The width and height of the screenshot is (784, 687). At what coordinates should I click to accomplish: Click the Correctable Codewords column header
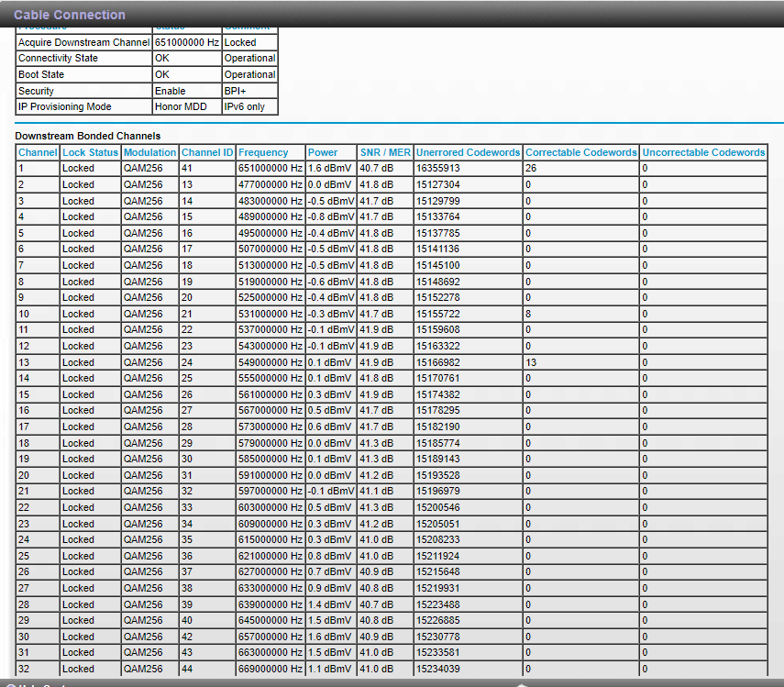580,152
